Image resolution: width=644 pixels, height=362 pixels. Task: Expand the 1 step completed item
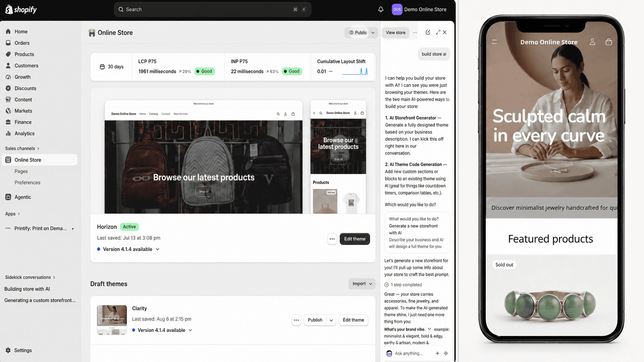pyautogui.click(x=403, y=285)
